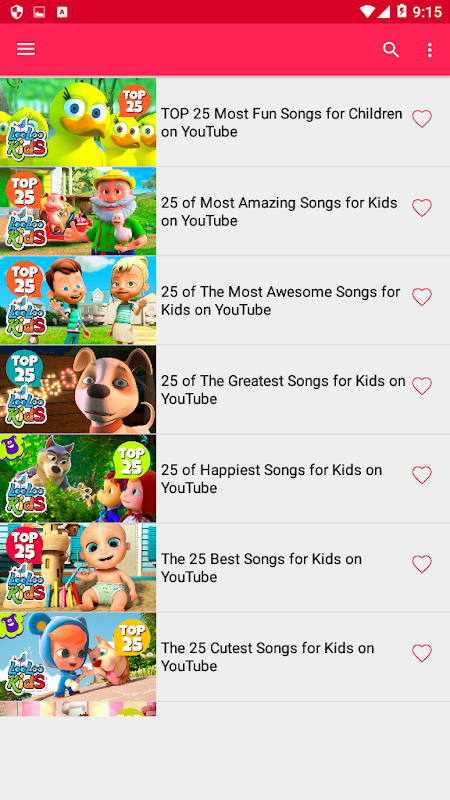Select the puppy dog video thumbnail
Viewport: 450px width, 800px height.
coord(78,389)
